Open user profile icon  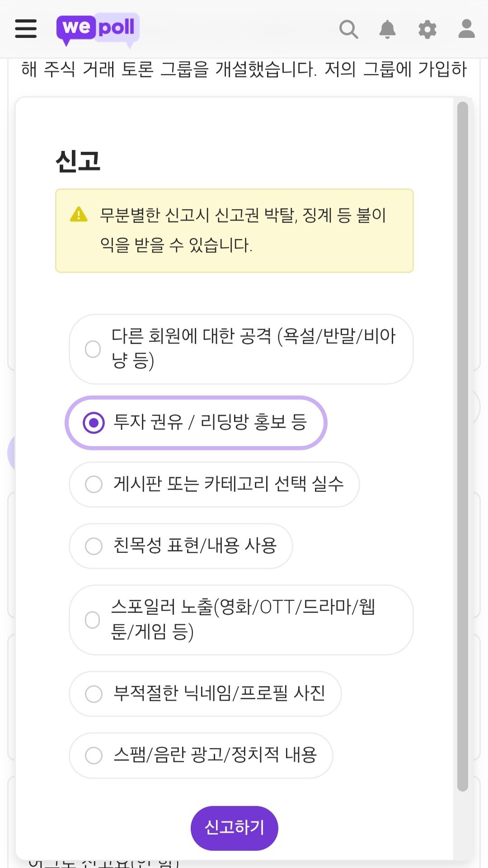click(466, 29)
